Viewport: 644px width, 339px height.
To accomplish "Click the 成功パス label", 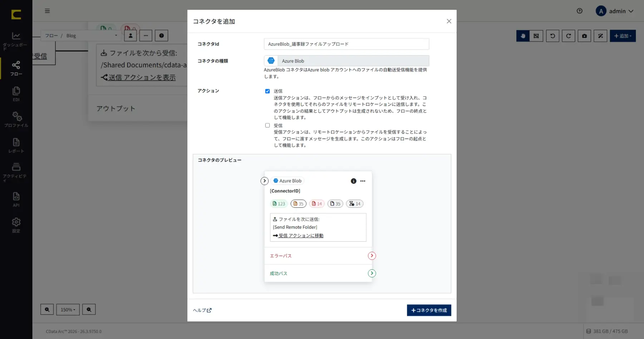I will click(x=279, y=273).
